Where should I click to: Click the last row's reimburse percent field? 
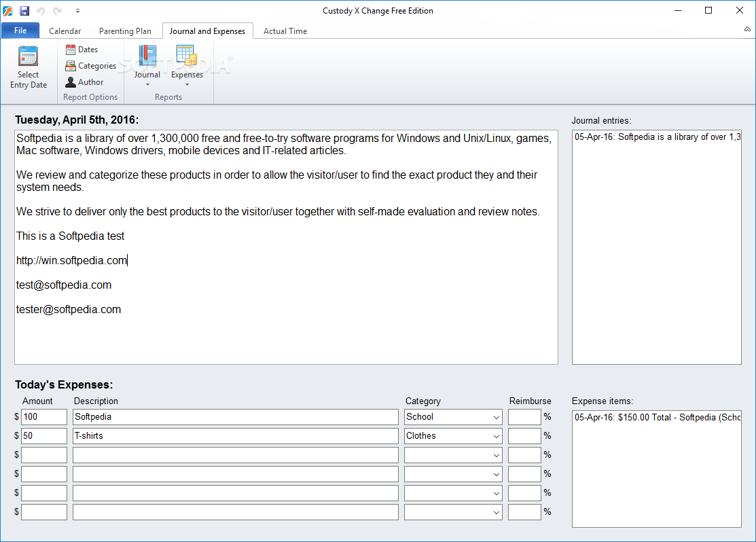point(524,512)
